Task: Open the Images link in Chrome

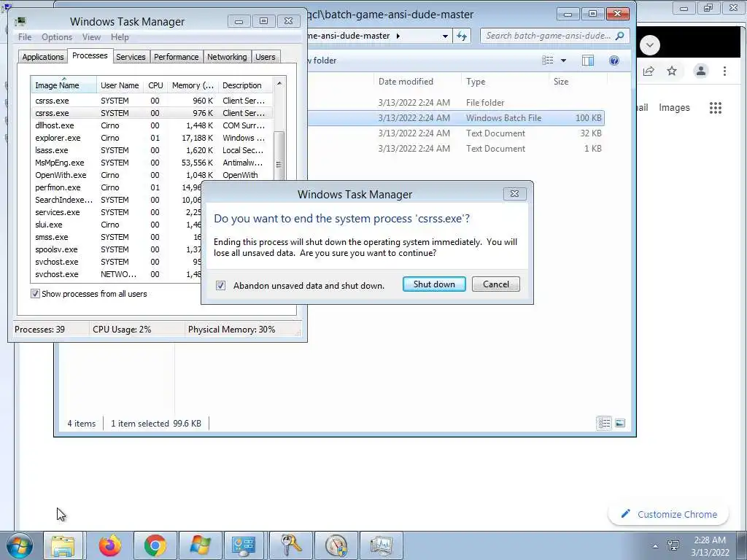Action: [674, 108]
